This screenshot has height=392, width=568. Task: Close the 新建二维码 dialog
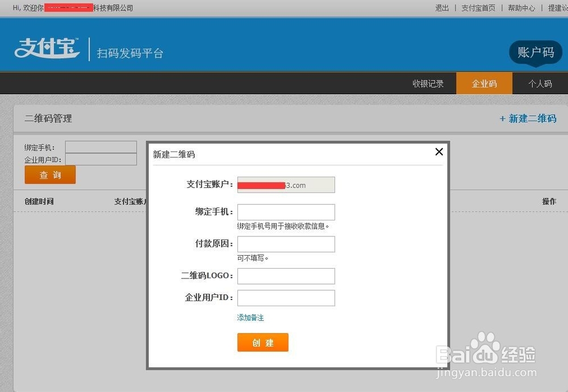pyautogui.click(x=439, y=152)
